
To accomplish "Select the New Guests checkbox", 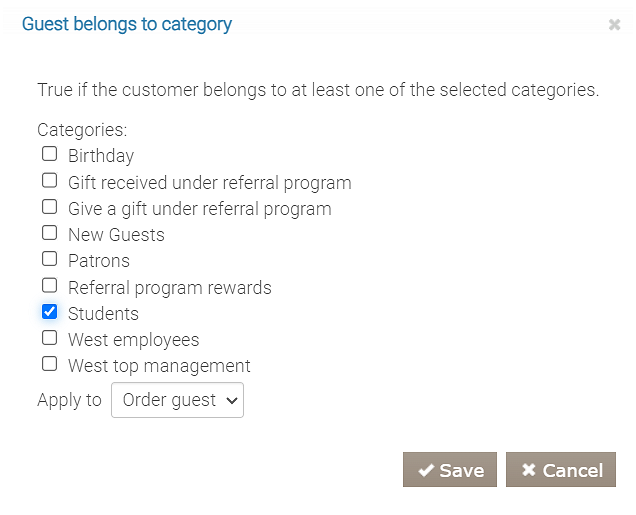I will pyautogui.click(x=49, y=233).
